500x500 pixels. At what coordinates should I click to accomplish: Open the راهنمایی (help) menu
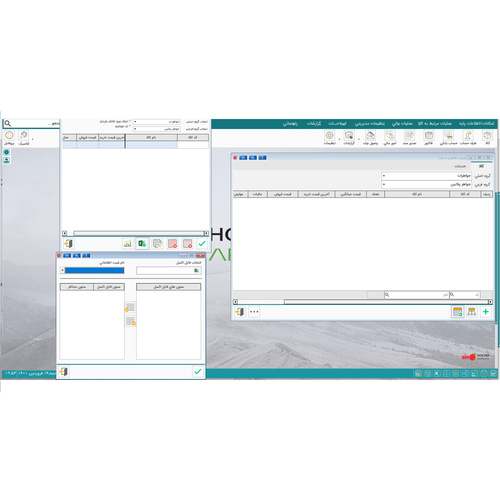click(x=290, y=124)
